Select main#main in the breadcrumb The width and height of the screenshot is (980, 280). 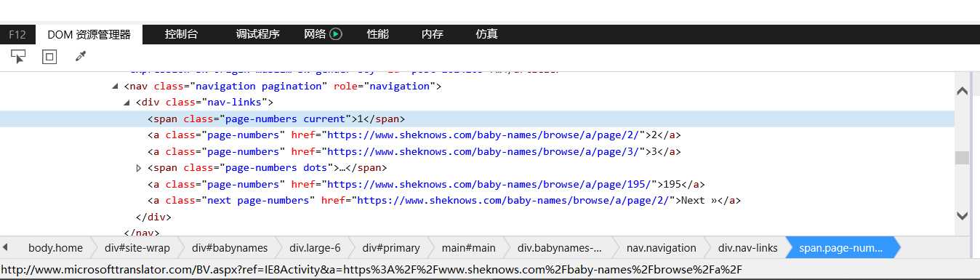click(x=468, y=248)
